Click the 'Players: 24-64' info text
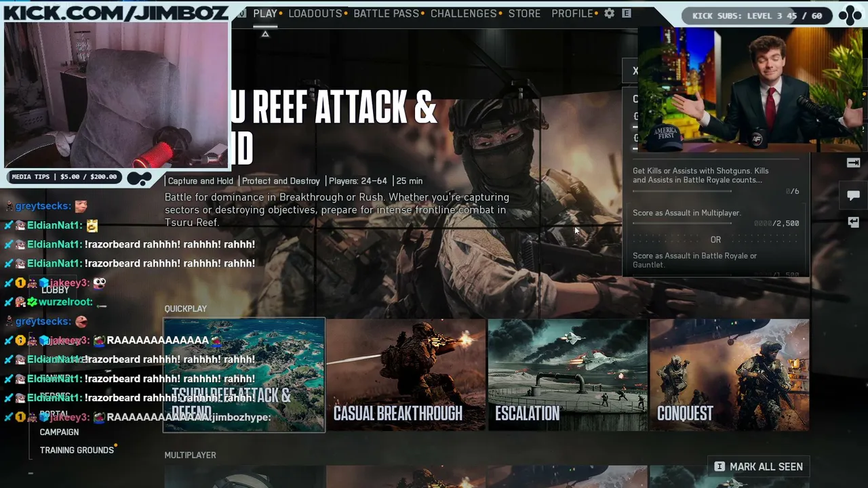Viewport: 868px width, 488px height. [x=358, y=181]
